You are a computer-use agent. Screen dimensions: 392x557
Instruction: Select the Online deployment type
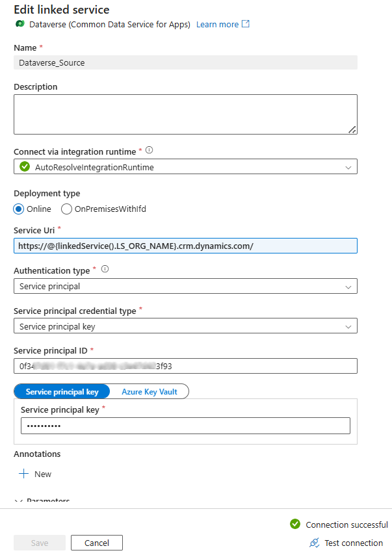[20, 209]
